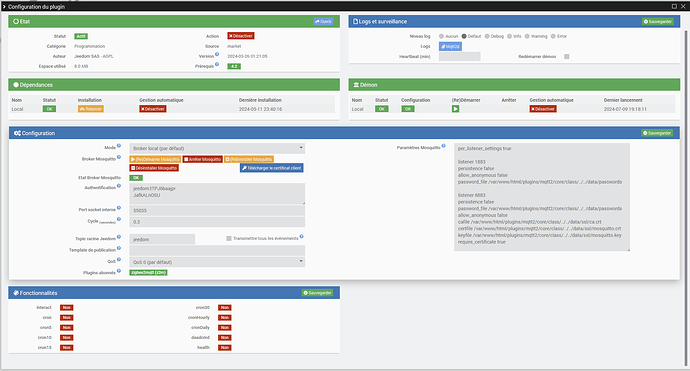Image resolution: width=690 pixels, height=371 pixels.
Task: Choose the Warning log level option
Action: coord(527,36)
